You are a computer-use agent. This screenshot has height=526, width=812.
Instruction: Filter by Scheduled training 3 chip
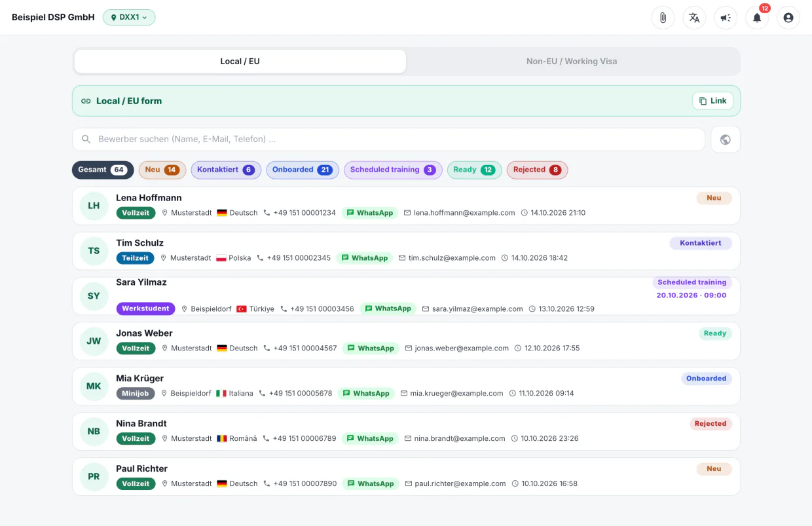(393, 170)
